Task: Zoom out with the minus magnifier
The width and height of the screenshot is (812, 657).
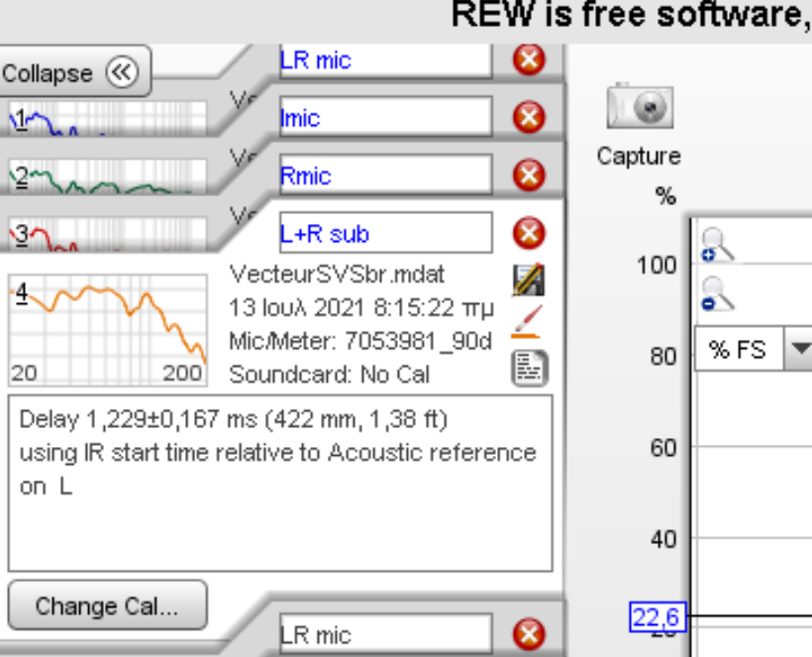Action: tap(717, 294)
